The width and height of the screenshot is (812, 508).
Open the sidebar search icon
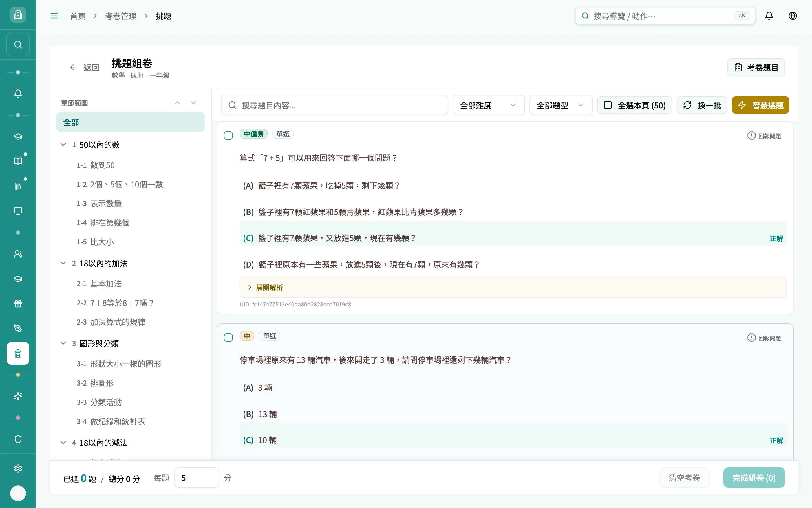(18, 45)
